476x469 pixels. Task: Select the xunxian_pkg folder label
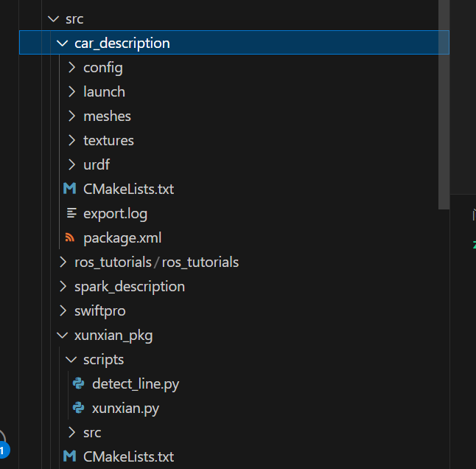(x=113, y=336)
